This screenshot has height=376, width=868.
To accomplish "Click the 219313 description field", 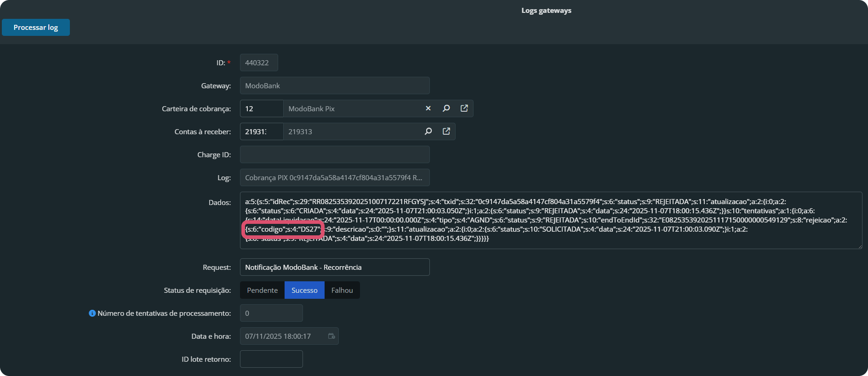I will [x=352, y=131].
